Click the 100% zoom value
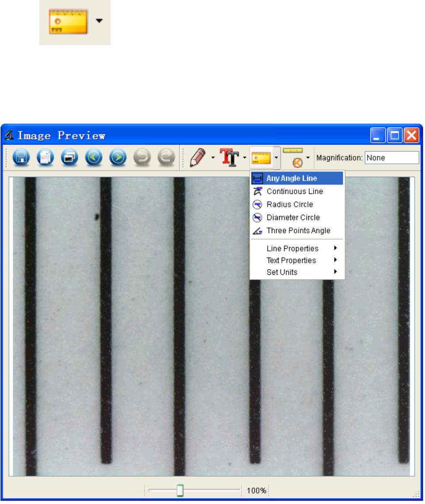This screenshot has height=504, width=425. tap(257, 491)
